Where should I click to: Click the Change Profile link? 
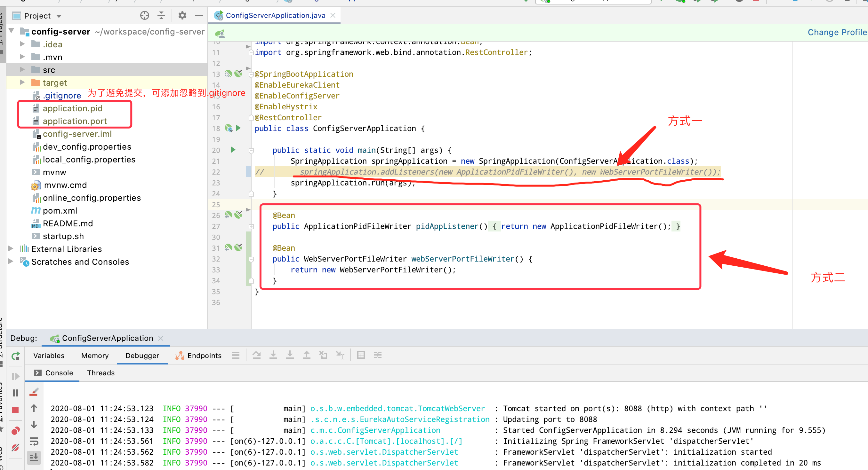[x=837, y=32]
